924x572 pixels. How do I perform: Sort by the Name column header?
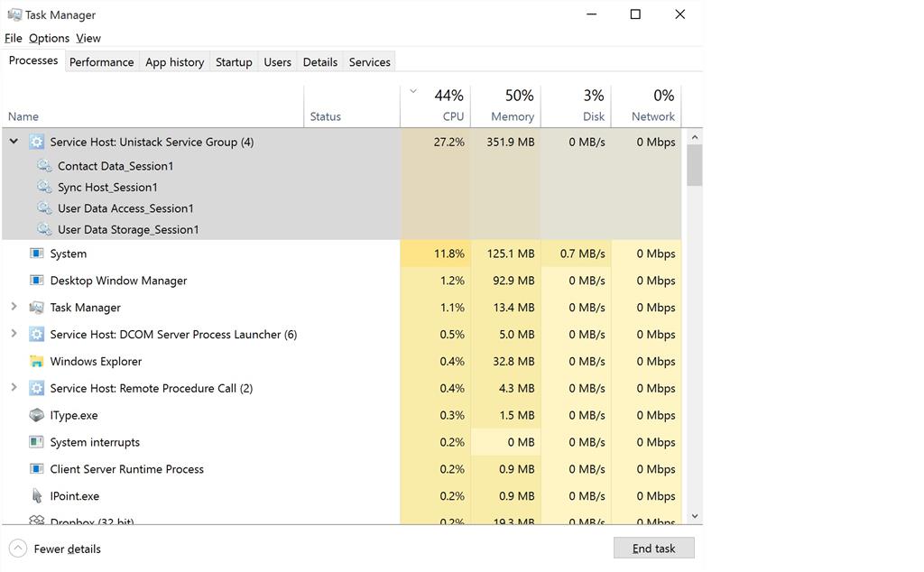click(153, 106)
